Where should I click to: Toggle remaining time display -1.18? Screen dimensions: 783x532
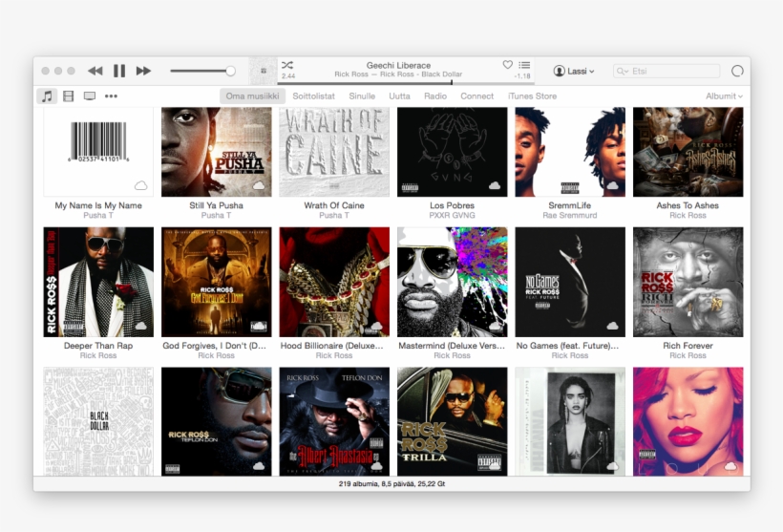(522, 75)
